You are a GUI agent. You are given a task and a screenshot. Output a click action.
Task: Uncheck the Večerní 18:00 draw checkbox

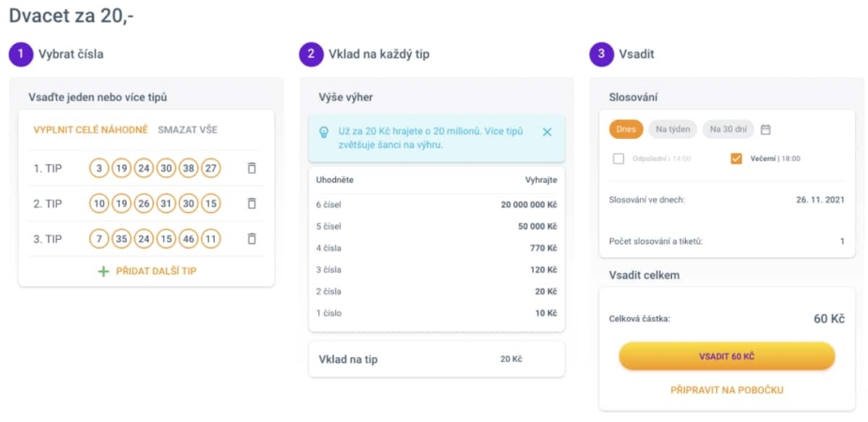tap(737, 158)
